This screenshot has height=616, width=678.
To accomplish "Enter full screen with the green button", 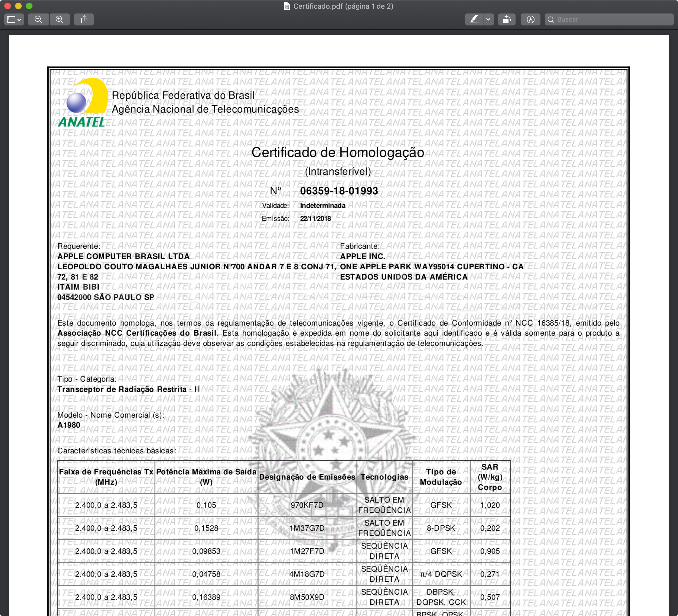I will [x=29, y=6].
